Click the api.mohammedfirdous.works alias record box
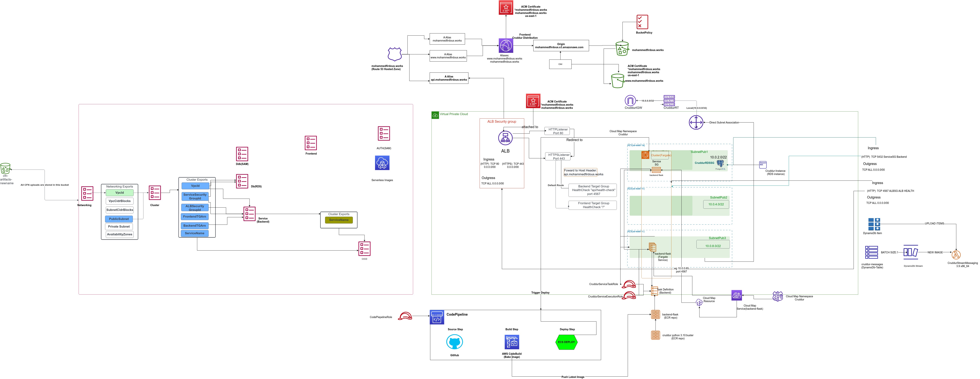Viewport: 980px width, 379px height. pyautogui.click(x=449, y=78)
